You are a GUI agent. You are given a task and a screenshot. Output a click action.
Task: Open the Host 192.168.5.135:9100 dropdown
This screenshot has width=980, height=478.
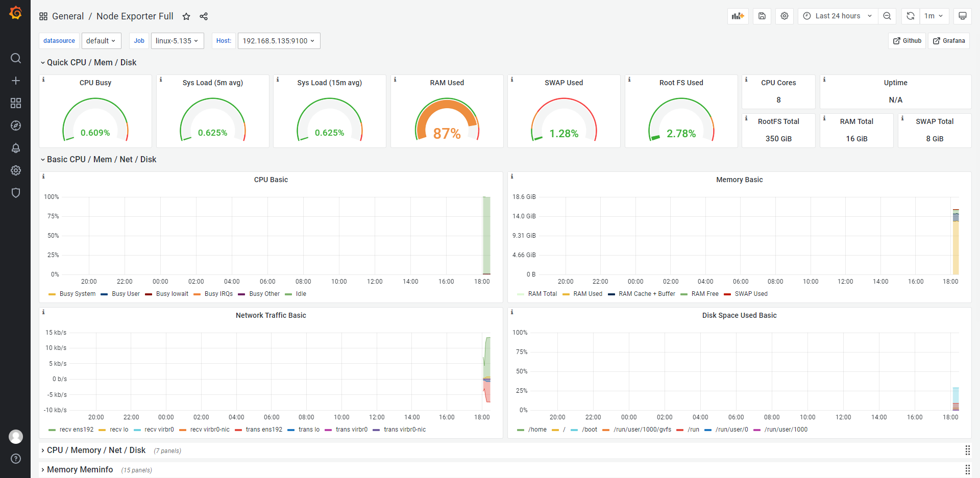[x=279, y=41]
